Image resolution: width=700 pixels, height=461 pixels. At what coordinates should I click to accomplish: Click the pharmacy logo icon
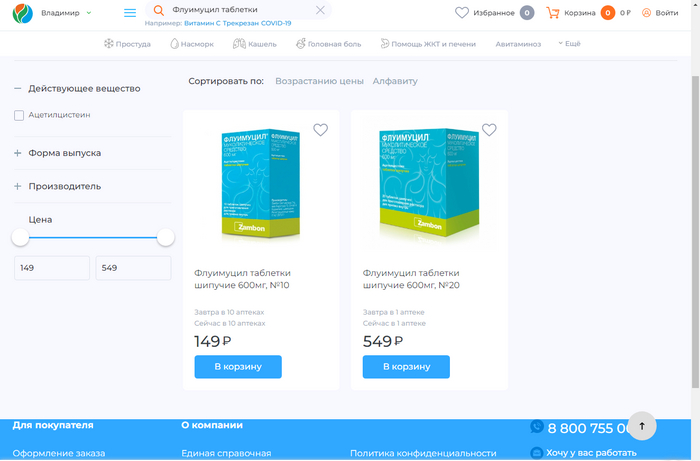(x=22, y=13)
